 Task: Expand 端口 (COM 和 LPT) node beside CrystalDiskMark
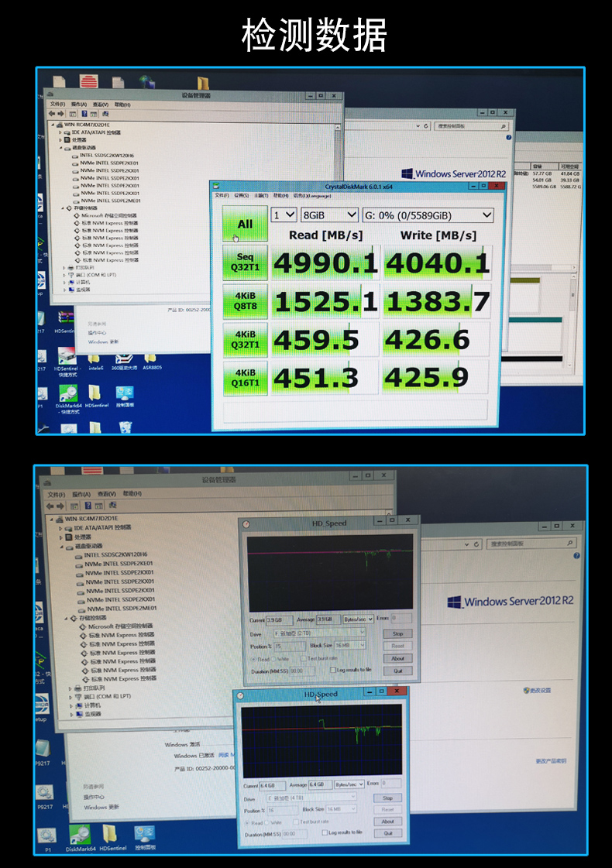(x=65, y=275)
